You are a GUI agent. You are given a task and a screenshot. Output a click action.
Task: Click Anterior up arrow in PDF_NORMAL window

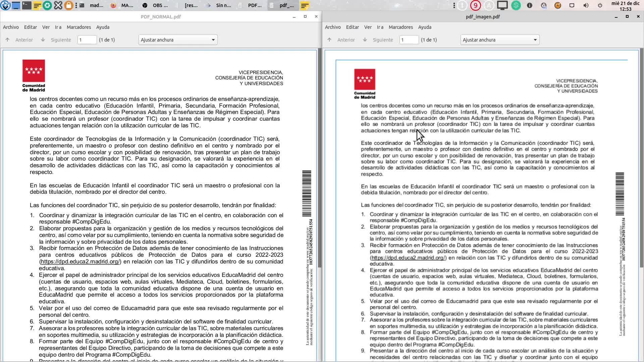(7, 40)
